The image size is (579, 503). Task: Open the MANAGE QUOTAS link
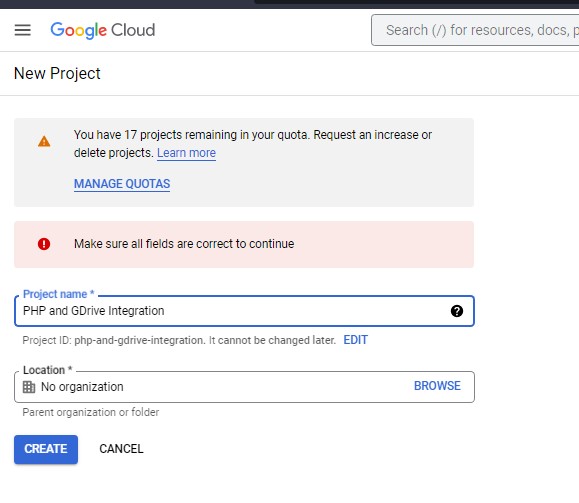pyautogui.click(x=122, y=184)
